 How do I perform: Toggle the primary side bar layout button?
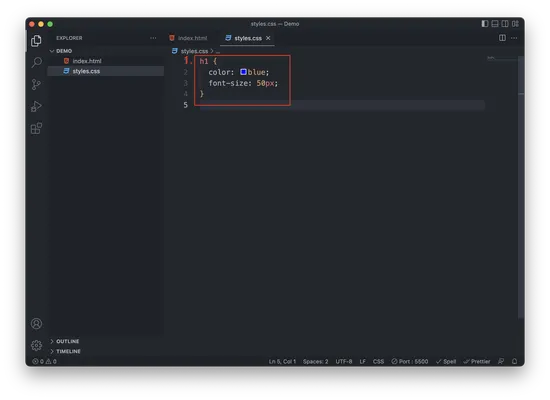pyautogui.click(x=485, y=24)
